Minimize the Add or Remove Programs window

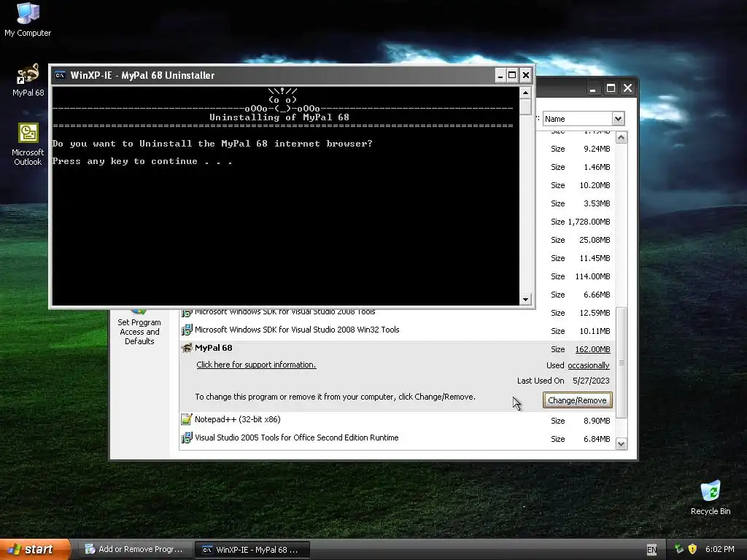(592, 88)
